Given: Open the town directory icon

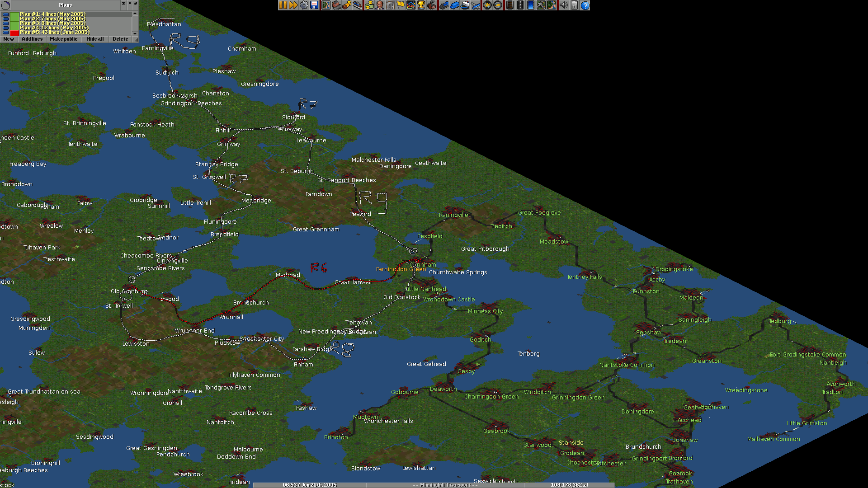Looking at the screenshot, I should 336,5.
